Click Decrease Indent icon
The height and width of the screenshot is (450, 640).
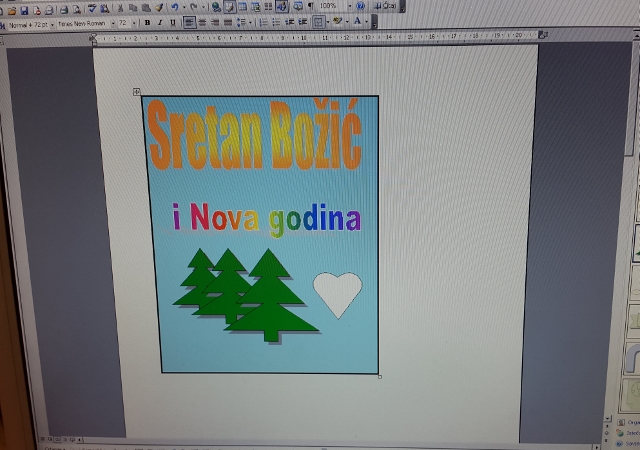289,22
